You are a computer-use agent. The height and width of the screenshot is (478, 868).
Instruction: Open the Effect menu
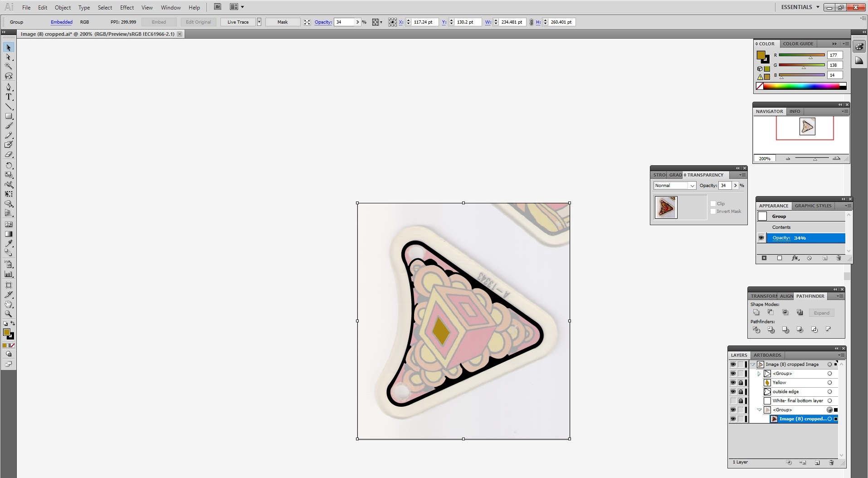coord(127,7)
